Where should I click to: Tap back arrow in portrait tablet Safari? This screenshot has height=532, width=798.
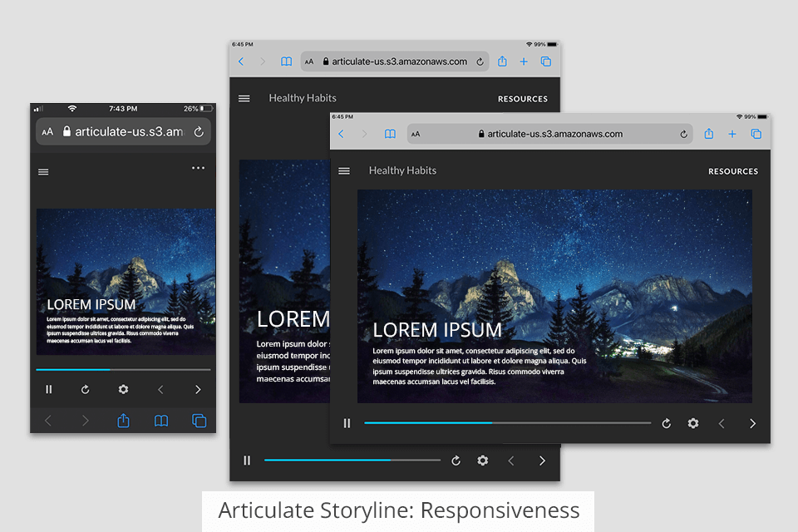pyautogui.click(x=241, y=62)
